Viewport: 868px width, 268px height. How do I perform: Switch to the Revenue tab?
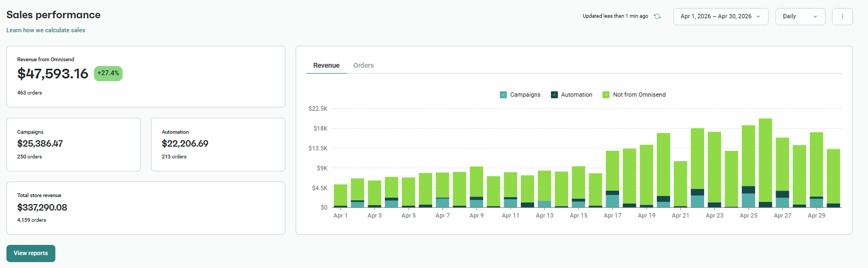(x=326, y=66)
